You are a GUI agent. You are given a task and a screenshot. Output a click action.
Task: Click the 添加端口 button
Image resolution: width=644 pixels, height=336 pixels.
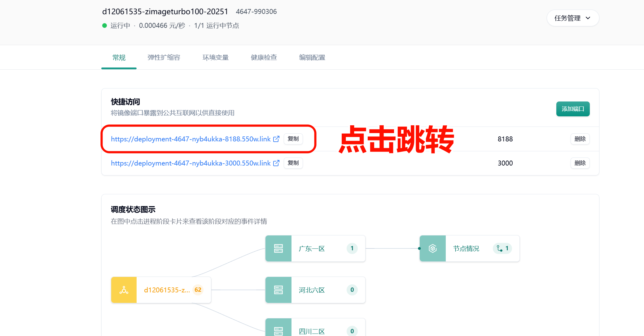[x=572, y=109]
